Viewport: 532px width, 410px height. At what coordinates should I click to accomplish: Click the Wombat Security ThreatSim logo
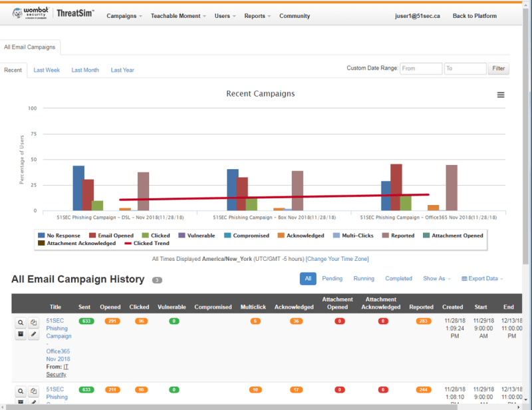[x=53, y=13]
